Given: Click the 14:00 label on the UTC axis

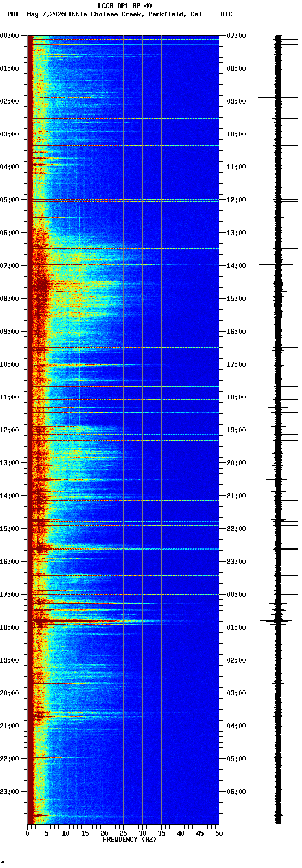Looking at the screenshot, I should click(x=236, y=266).
